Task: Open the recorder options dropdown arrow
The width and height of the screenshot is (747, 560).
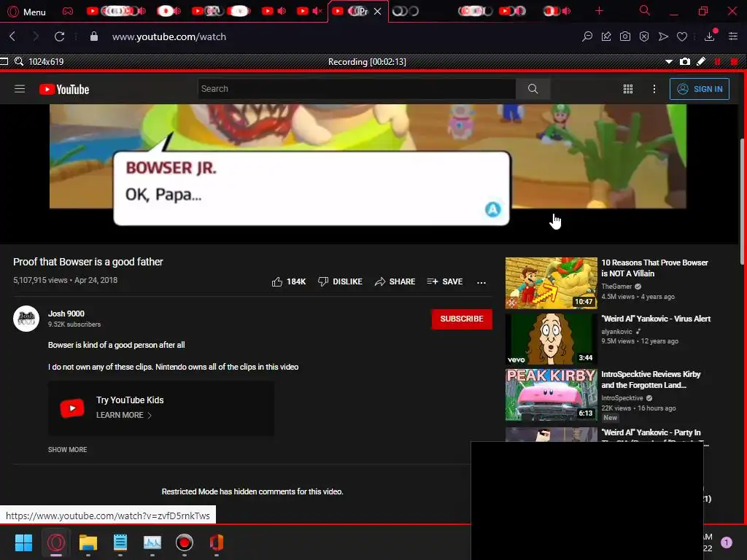Action: pyautogui.click(x=669, y=61)
